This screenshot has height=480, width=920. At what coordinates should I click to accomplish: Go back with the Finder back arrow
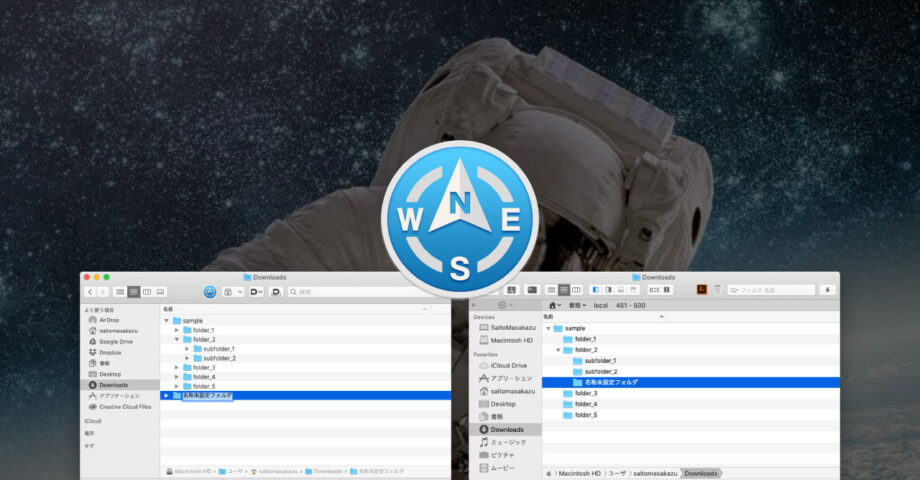point(90,292)
